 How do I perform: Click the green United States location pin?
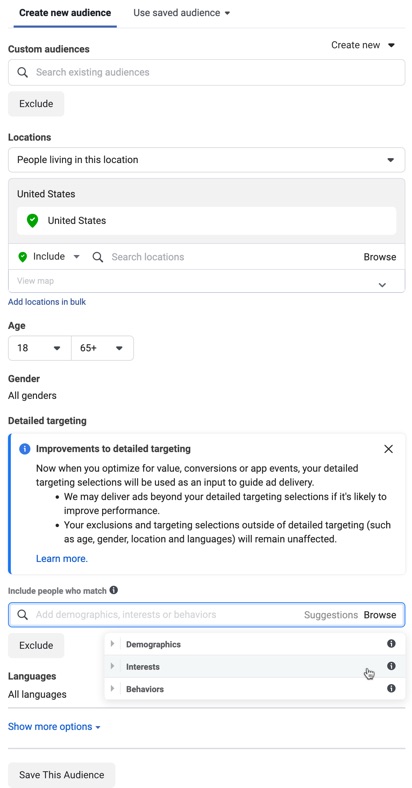click(x=32, y=221)
